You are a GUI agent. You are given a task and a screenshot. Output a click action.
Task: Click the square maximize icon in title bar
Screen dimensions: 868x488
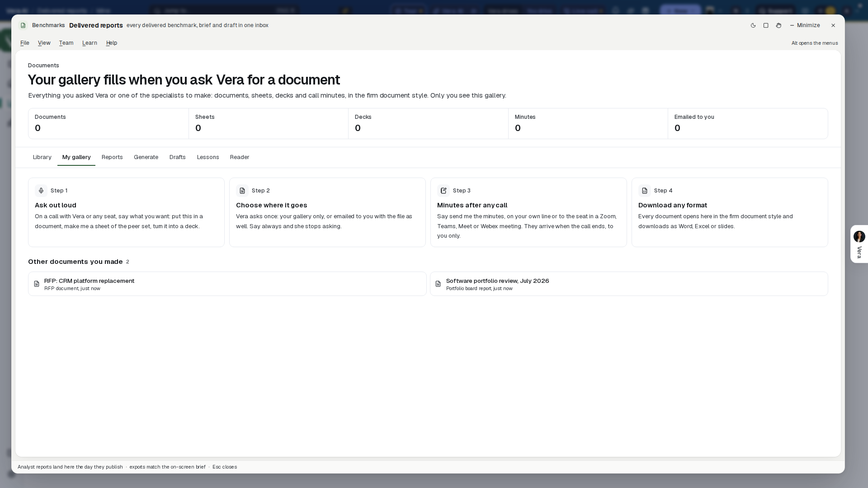pyautogui.click(x=766, y=25)
